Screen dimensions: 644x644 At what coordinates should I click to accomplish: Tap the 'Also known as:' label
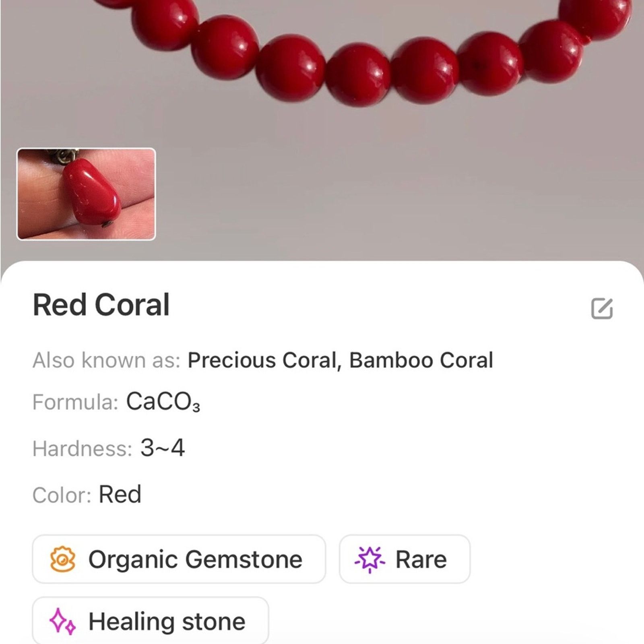[x=106, y=360]
